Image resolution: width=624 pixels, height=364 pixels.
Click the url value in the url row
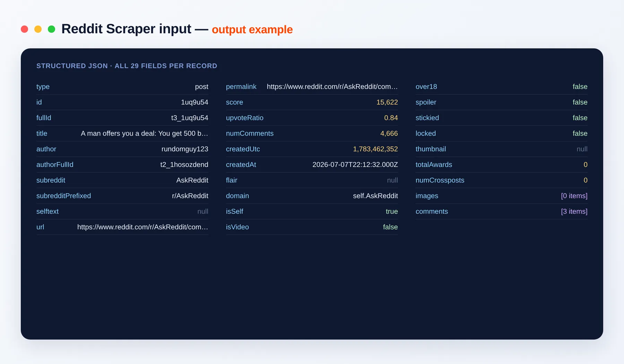coord(142,227)
